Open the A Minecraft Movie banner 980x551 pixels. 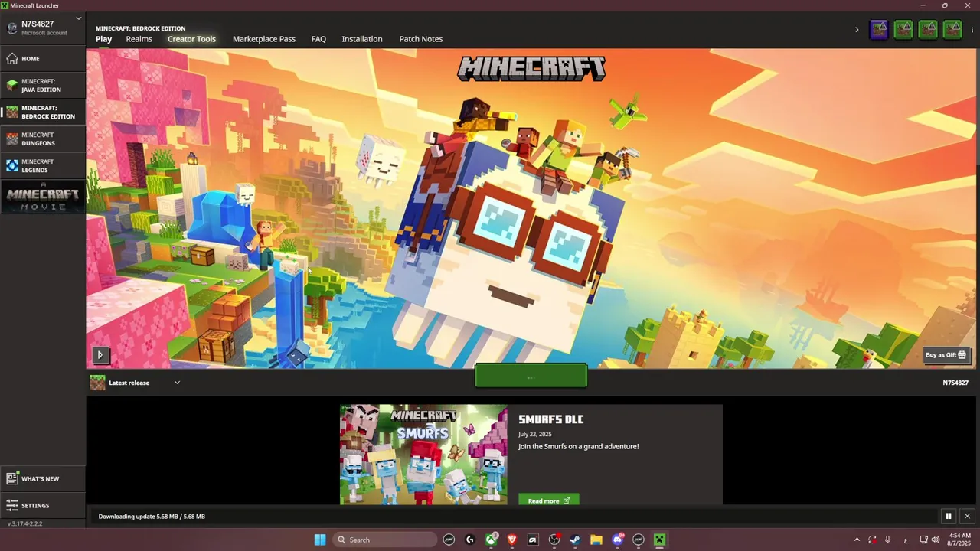pyautogui.click(x=43, y=197)
